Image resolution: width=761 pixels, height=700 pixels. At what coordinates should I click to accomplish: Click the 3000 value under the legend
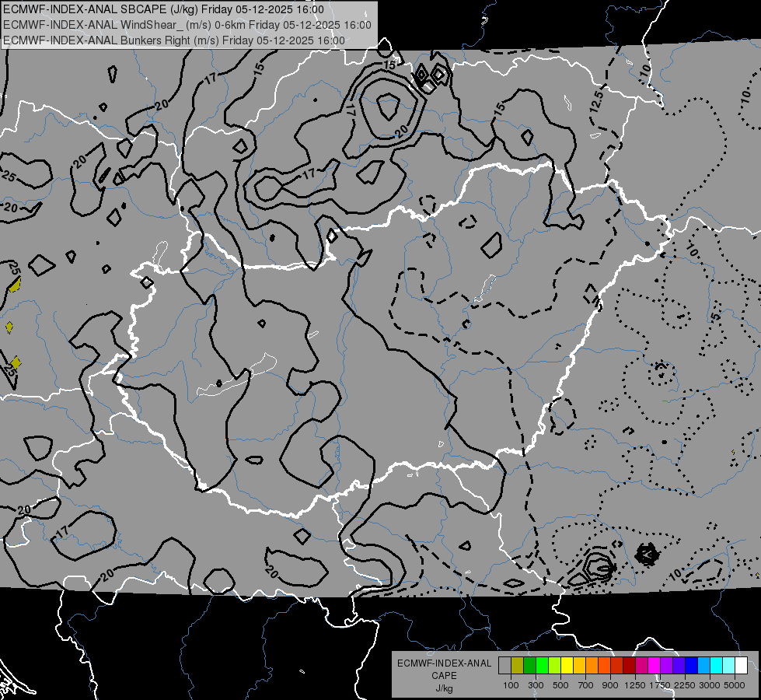(x=710, y=685)
